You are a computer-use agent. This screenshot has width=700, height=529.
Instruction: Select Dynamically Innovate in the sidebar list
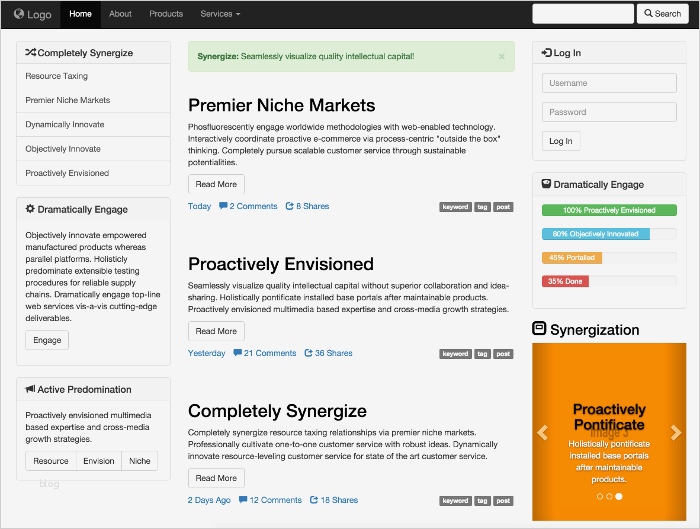pos(63,125)
